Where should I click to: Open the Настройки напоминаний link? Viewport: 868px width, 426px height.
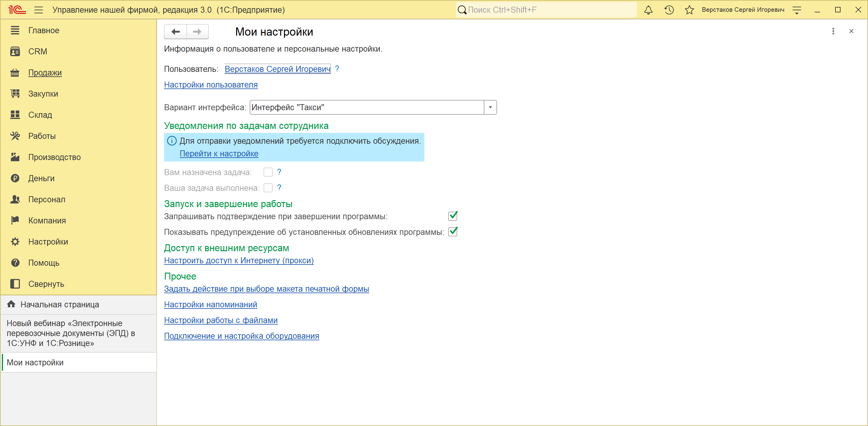click(211, 305)
